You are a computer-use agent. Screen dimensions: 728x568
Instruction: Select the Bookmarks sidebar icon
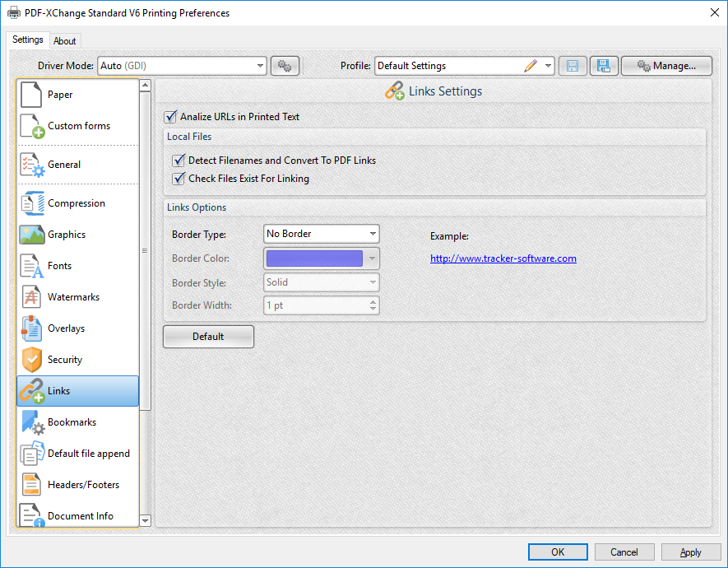click(x=31, y=422)
